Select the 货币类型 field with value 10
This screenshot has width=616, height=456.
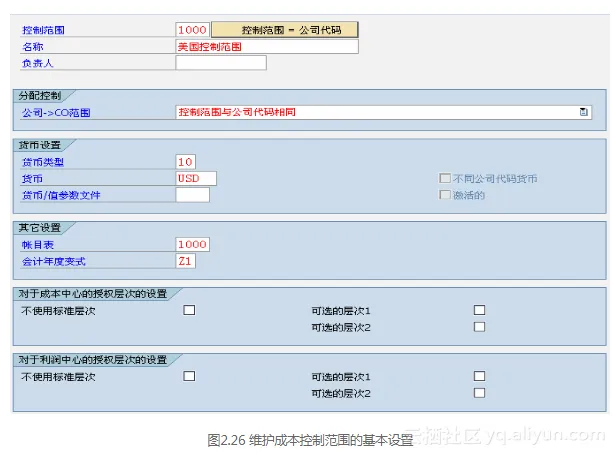click(185, 162)
